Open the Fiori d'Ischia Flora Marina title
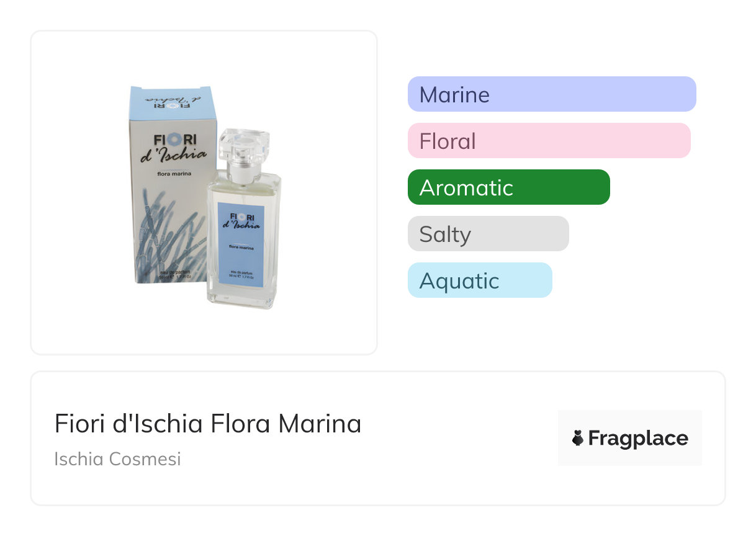Viewport: 756px width, 536px height. 208,424
